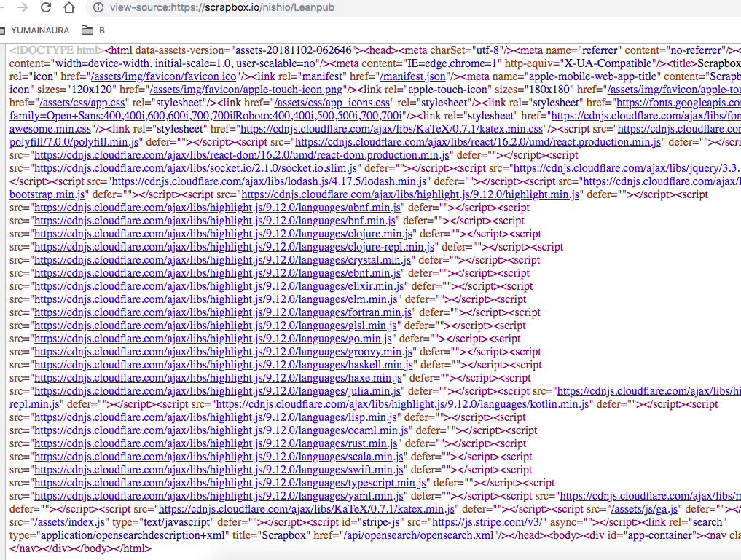This screenshot has height=560, width=741.
Task: Open the languages/haxe.min.js link
Action: click(219, 378)
